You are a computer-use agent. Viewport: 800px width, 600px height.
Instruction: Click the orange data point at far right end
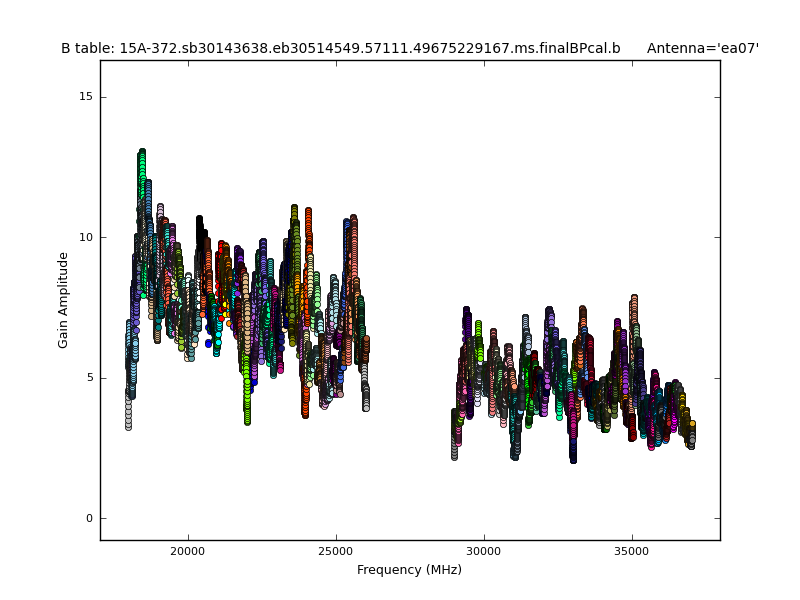(x=691, y=423)
